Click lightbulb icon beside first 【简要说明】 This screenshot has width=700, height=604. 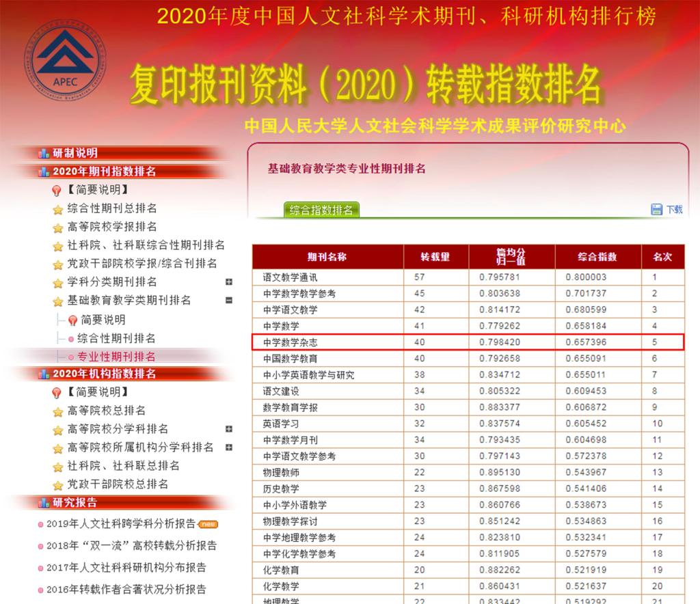(58, 191)
